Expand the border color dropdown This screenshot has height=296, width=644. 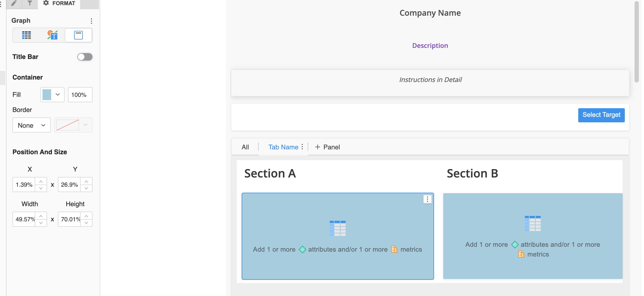pyautogui.click(x=86, y=125)
